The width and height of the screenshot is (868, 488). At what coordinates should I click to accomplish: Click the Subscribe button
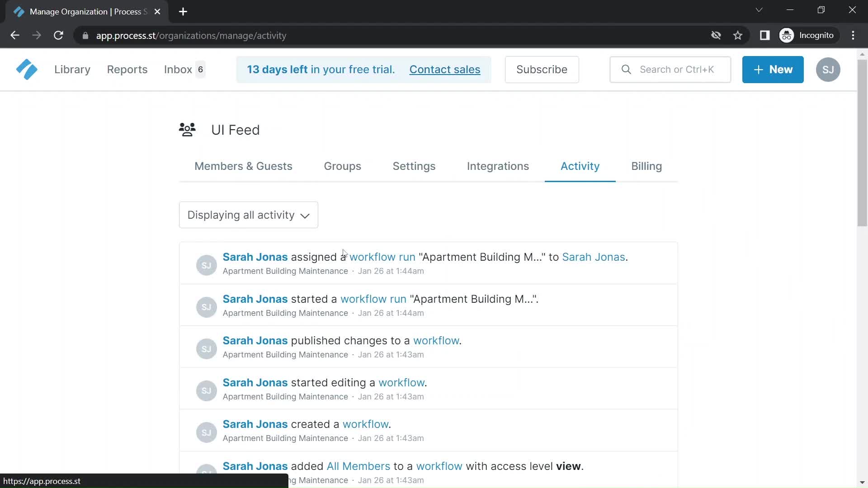point(542,70)
